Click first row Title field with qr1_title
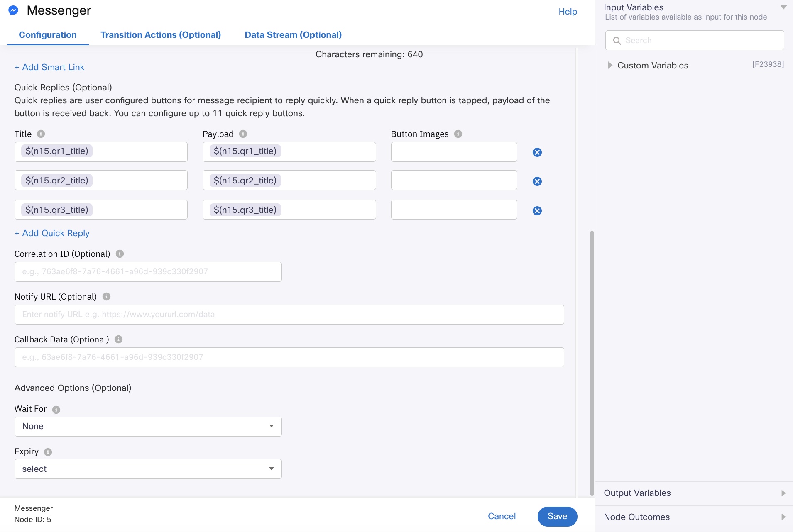This screenshot has height=532, width=793. coord(101,152)
